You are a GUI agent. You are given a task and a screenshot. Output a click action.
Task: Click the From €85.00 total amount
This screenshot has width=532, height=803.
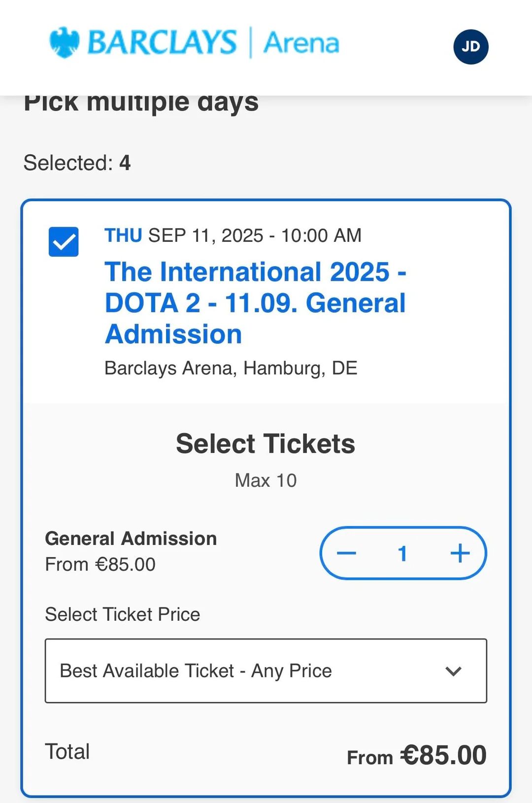pyautogui.click(x=417, y=755)
